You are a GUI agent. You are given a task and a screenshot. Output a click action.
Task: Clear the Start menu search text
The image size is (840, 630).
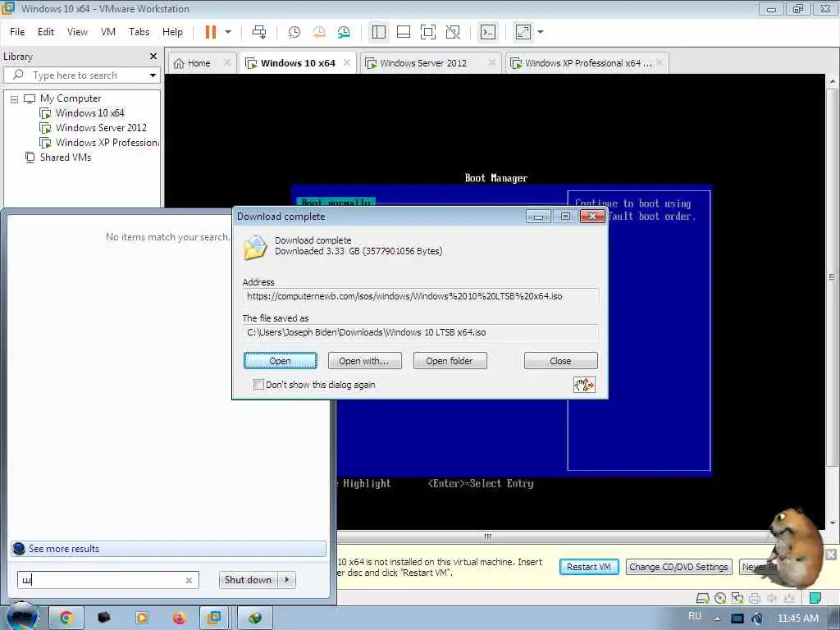(189, 580)
